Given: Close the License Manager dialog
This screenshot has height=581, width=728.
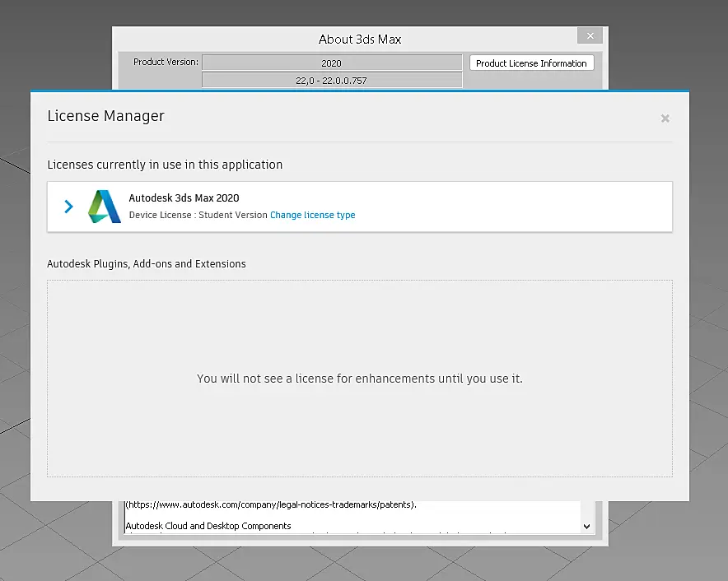Looking at the screenshot, I should pyautogui.click(x=665, y=119).
